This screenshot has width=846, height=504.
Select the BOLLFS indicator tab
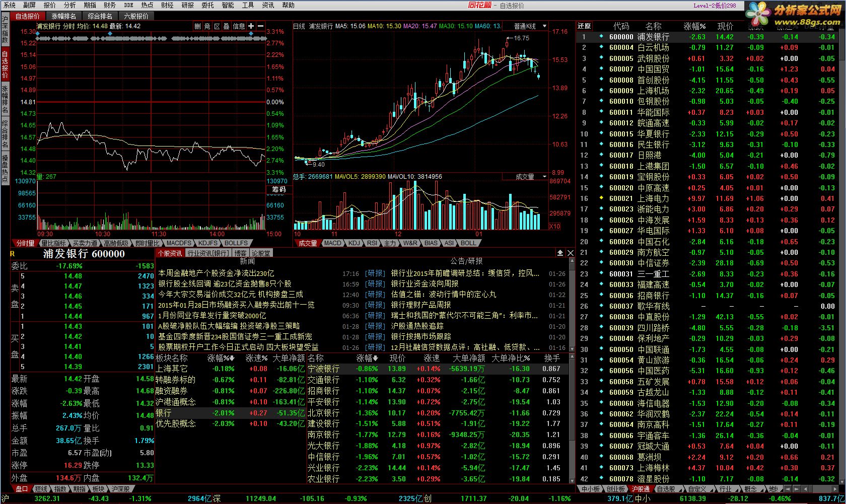pyautogui.click(x=236, y=243)
